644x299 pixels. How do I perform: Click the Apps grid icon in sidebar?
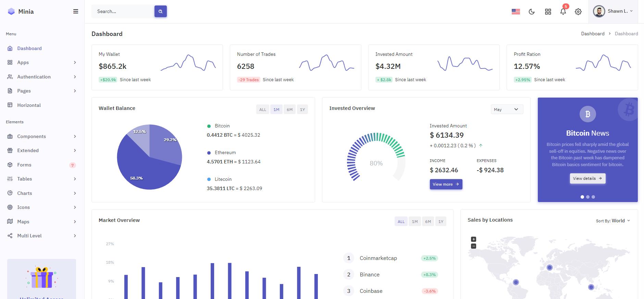click(10, 62)
